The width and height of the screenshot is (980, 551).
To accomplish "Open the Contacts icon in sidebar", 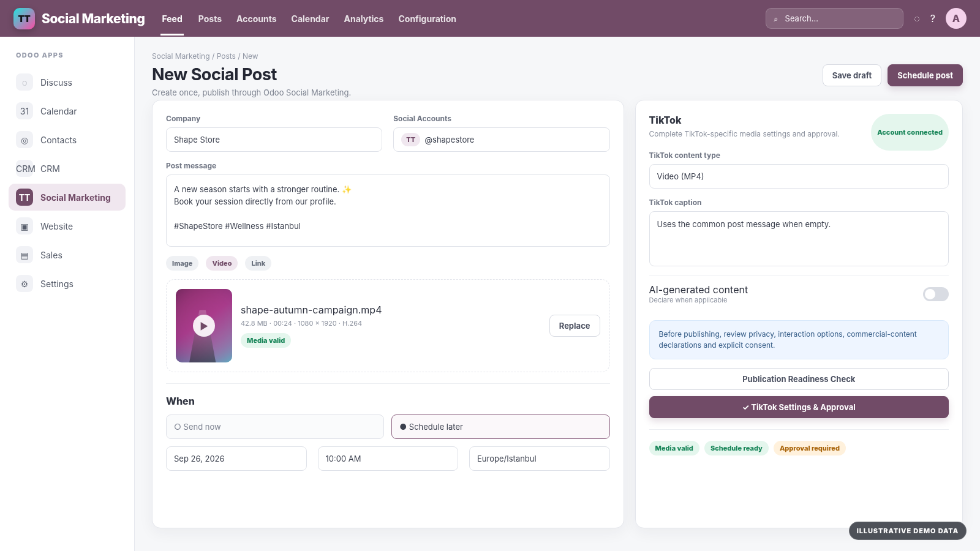I will [x=24, y=140].
